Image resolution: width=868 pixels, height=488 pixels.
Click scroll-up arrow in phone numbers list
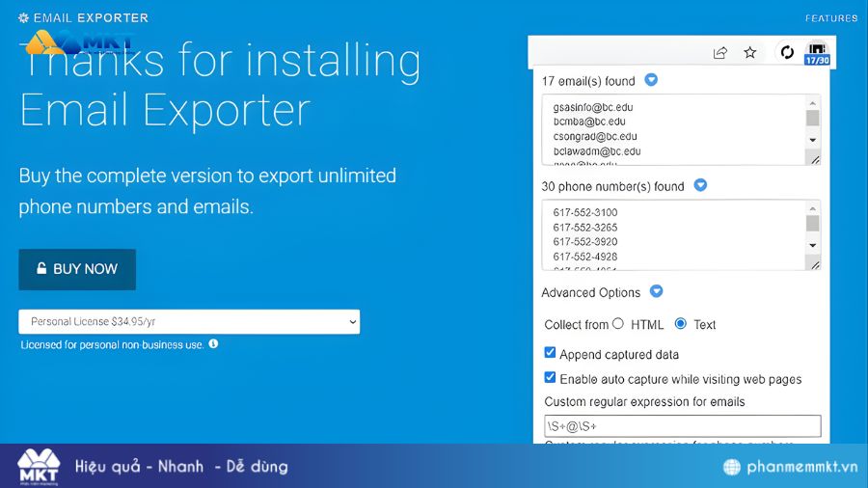pos(813,208)
